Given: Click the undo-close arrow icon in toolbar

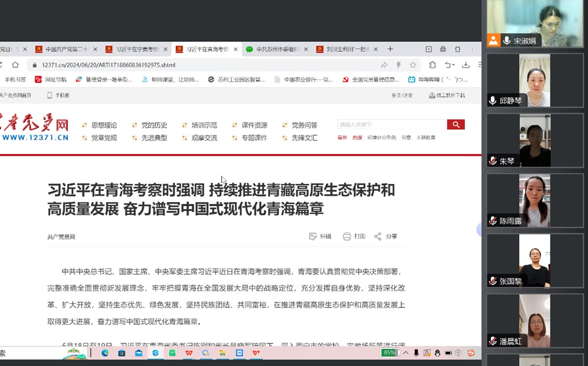Looking at the screenshot, I should 447,65.
